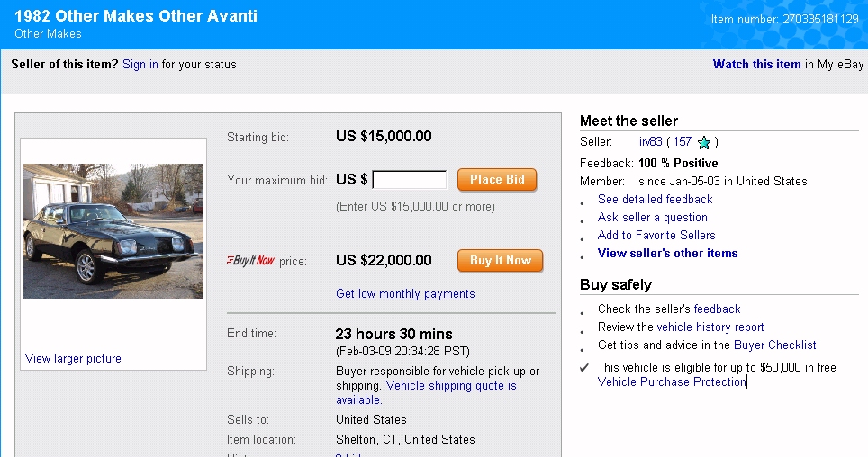Click Watch this item link
This screenshot has height=457, width=868.
(756, 65)
